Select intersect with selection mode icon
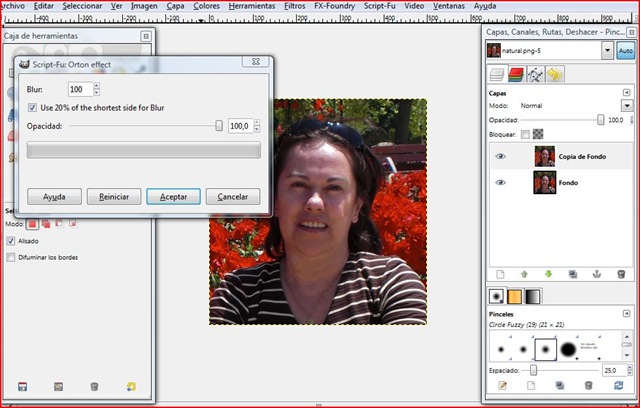Screen dimensions: 640x408 pos(73,224)
